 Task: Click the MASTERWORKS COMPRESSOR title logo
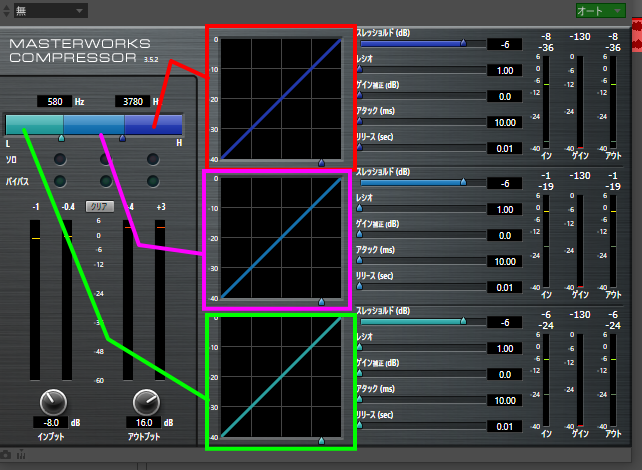click(79, 50)
